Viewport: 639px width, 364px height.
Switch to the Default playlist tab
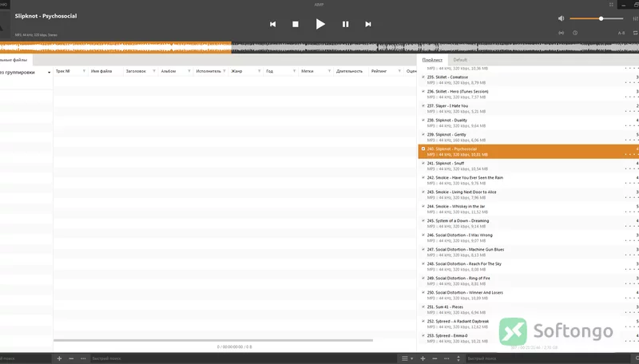pyautogui.click(x=460, y=60)
